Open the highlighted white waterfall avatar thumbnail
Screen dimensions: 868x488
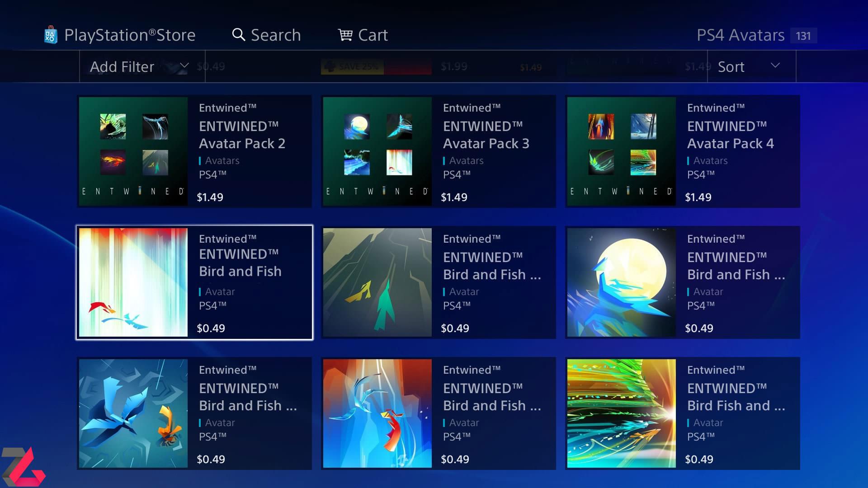pyautogui.click(x=133, y=282)
